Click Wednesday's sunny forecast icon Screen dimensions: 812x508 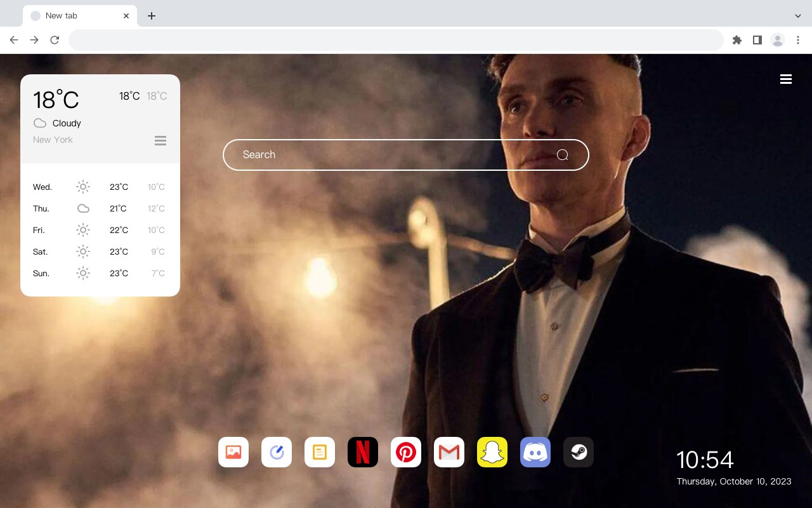(x=83, y=187)
